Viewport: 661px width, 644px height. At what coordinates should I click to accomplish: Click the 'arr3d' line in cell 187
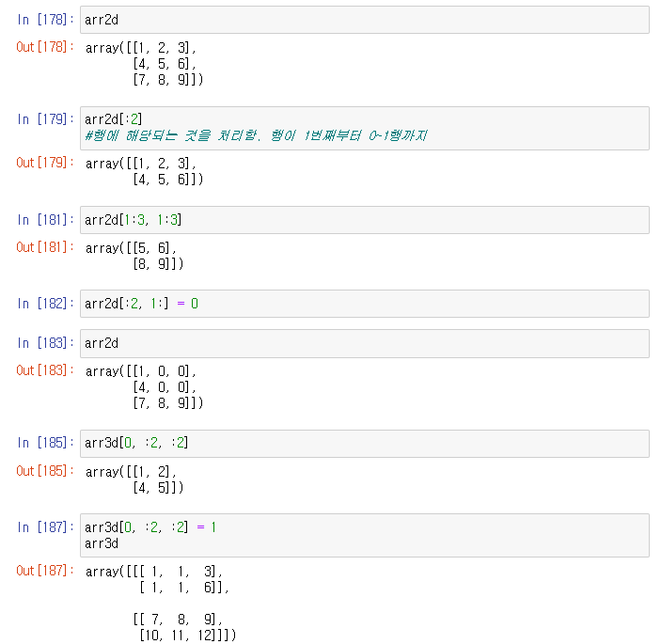(x=102, y=543)
